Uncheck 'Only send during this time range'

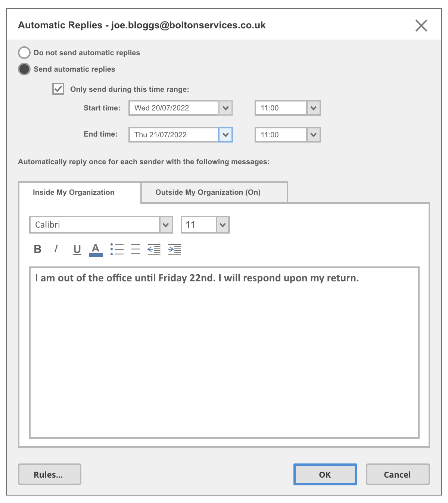click(x=58, y=89)
